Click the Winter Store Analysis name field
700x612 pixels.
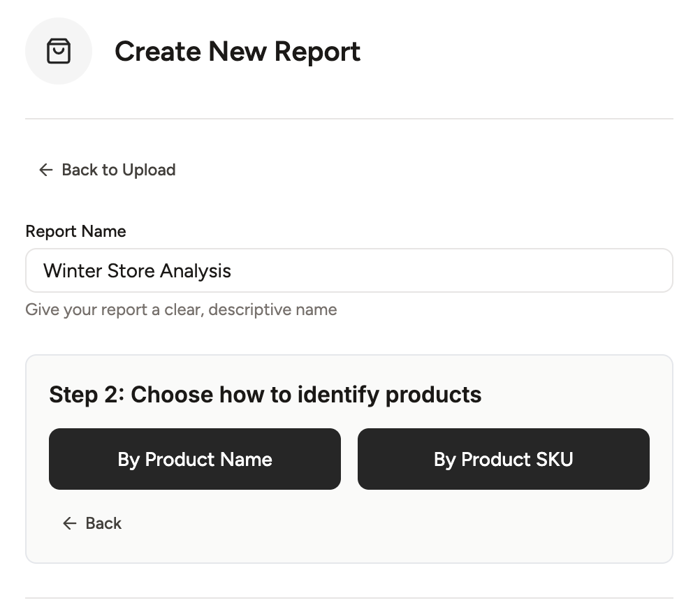349,270
